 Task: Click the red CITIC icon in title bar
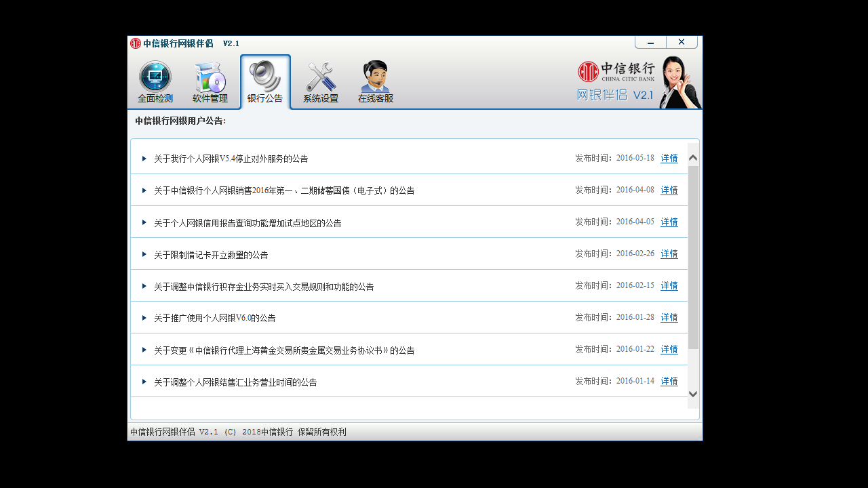(x=135, y=43)
